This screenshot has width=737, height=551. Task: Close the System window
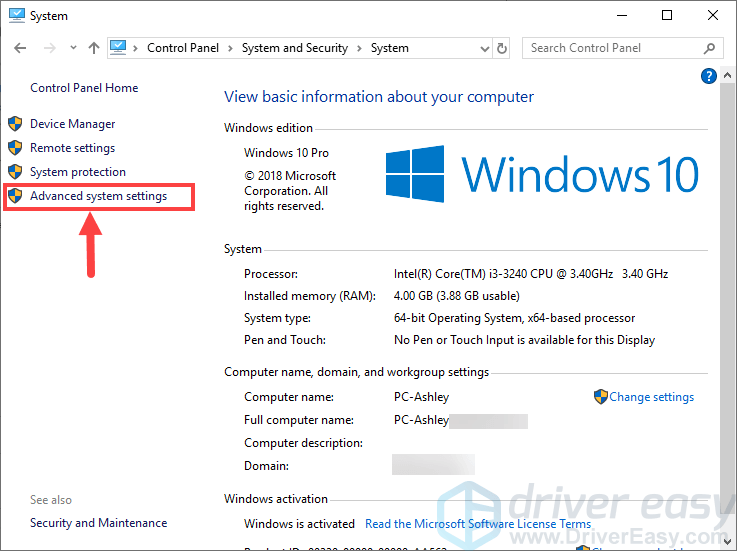tap(713, 16)
